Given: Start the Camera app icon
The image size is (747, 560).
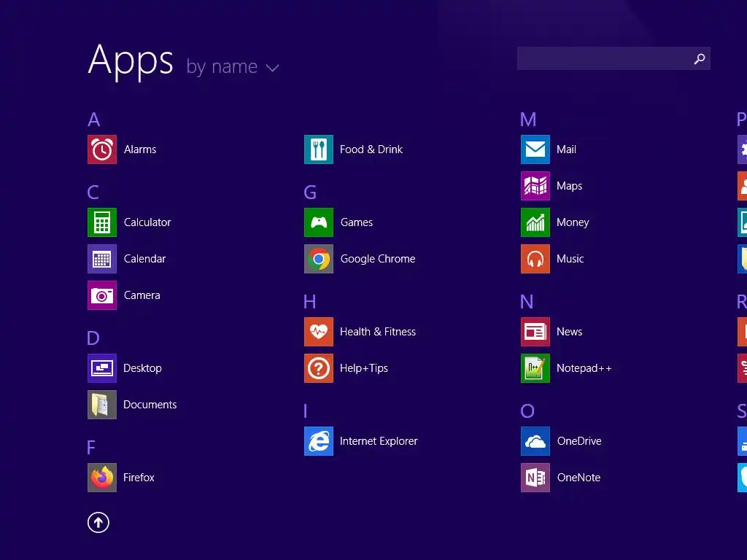Looking at the screenshot, I should 102,295.
